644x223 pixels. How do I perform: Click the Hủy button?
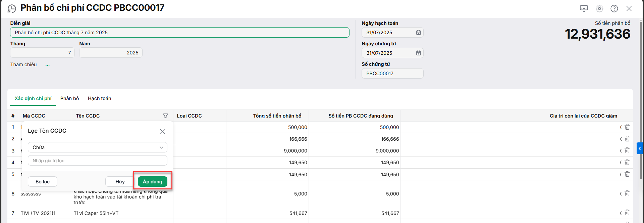click(x=120, y=182)
